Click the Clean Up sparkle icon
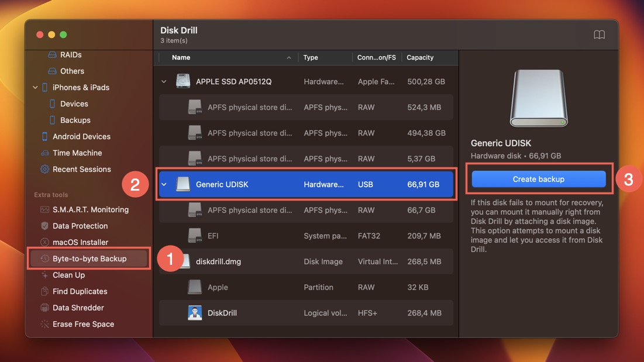 point(45,275)
